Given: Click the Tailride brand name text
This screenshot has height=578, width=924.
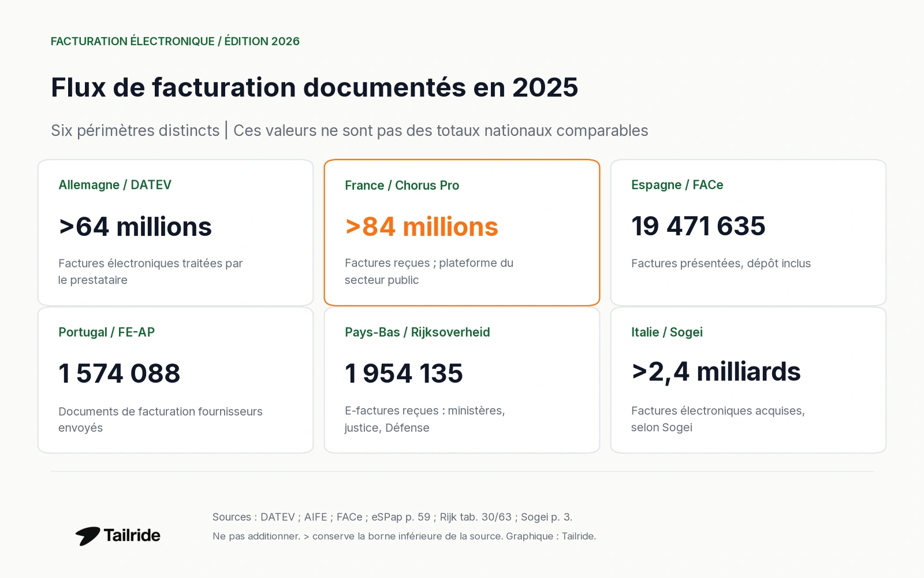Looking at the screenshot, I should pyautogui.click(x=132, y=535).
